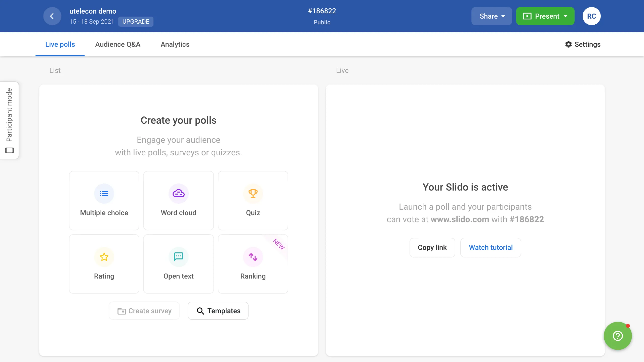
Task: Open the Analytics tab
Action: (x=175, y=44)
